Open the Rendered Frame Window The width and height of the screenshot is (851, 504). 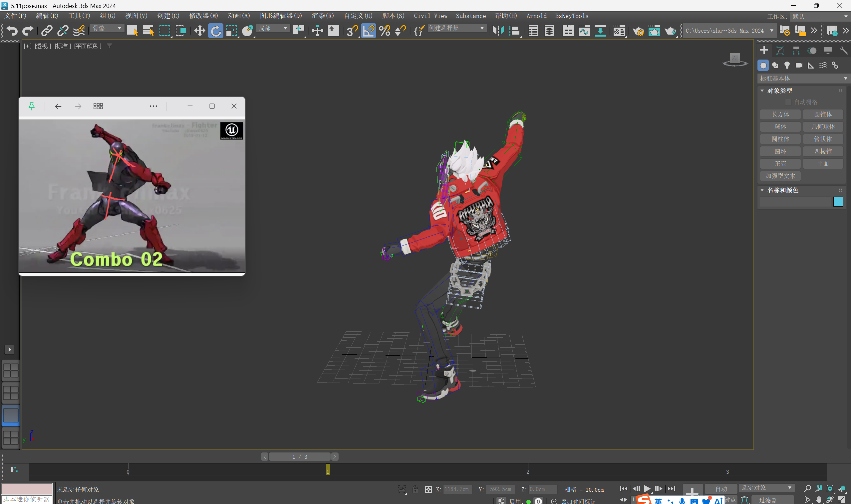point(654,31)
